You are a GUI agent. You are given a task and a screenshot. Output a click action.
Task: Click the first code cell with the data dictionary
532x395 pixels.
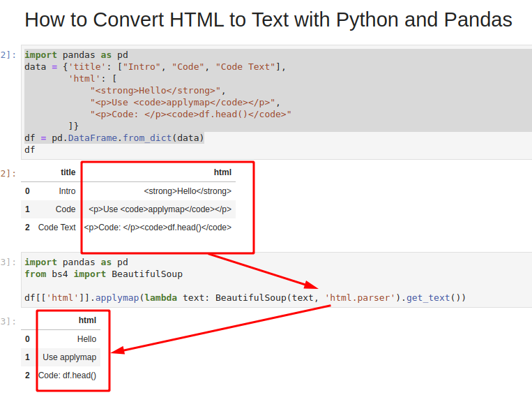tap(277, 102)
